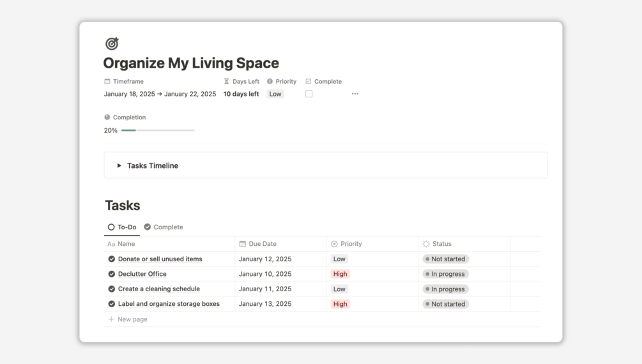Expand the Tasks Timeline toggle

(x=119, y=165)
